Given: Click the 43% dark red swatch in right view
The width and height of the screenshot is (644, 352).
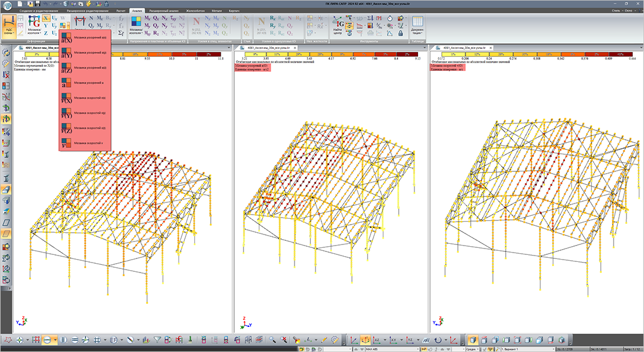Looking at the screenshot, I should click(x=620, y=54).
